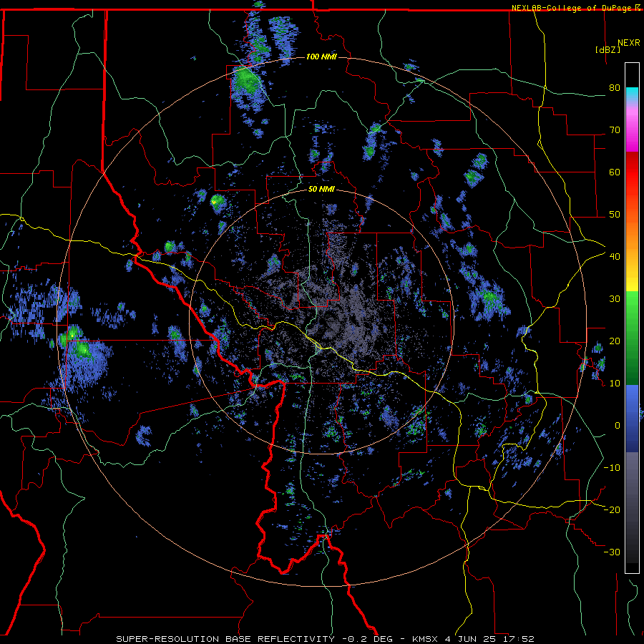
Task: Select the 70 value on dBZ scale
Action: coord(615,130)
